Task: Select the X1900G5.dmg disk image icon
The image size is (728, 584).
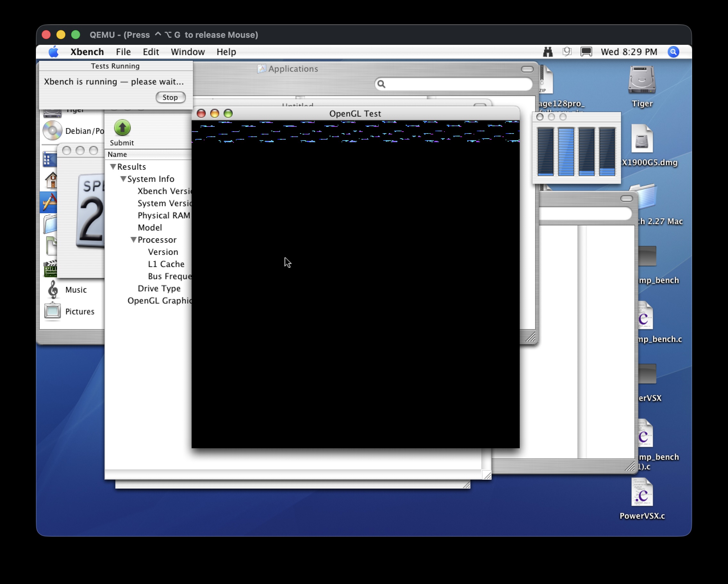Action: 642,139
